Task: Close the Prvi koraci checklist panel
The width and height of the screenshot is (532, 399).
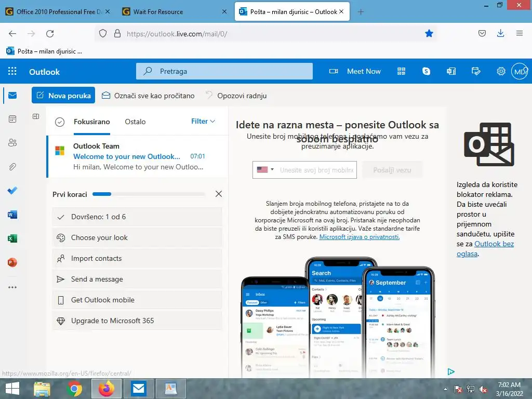Action: coord(219,194)
